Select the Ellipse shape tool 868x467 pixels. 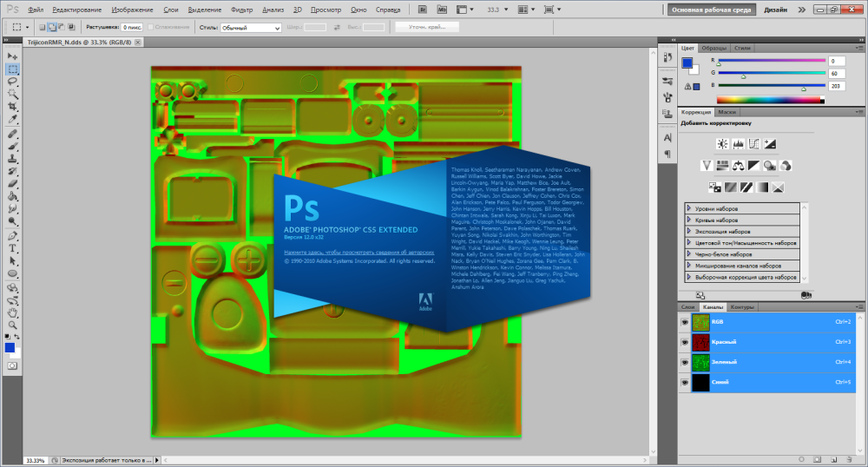tap(12, 274)
